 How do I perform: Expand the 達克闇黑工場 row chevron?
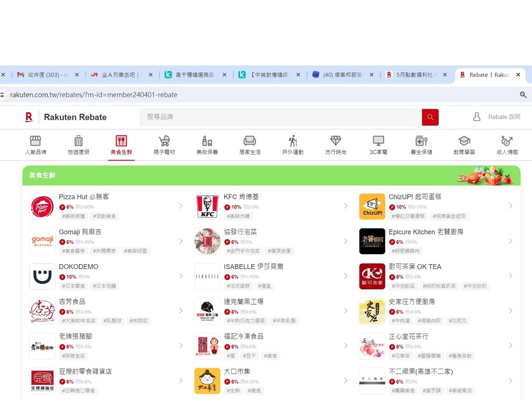[x=345, y=310]
